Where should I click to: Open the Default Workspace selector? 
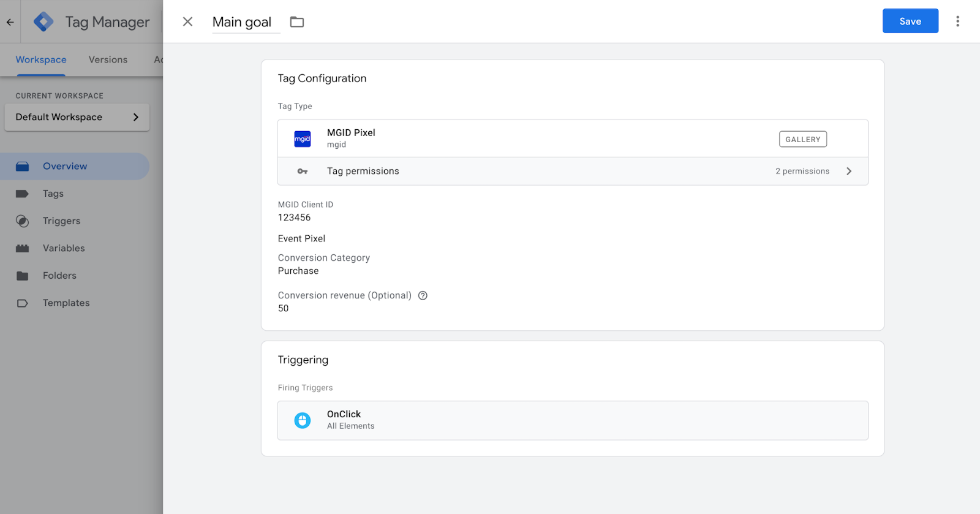77,117
